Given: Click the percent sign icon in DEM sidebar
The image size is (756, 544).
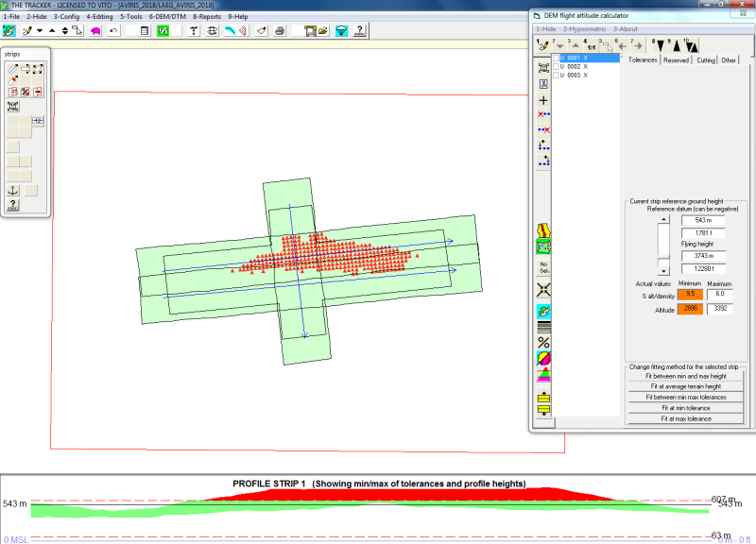Looking at the screenshot, I should (543, 343).
